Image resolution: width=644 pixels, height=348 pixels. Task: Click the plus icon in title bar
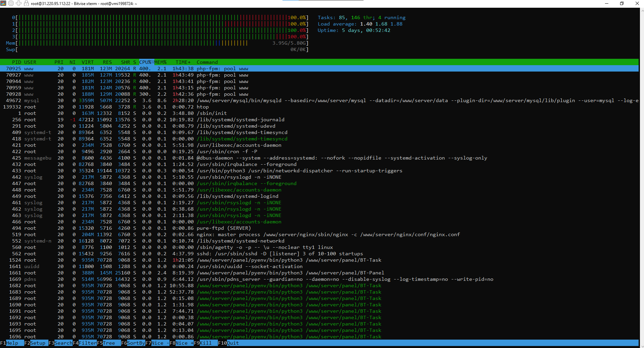19,3
